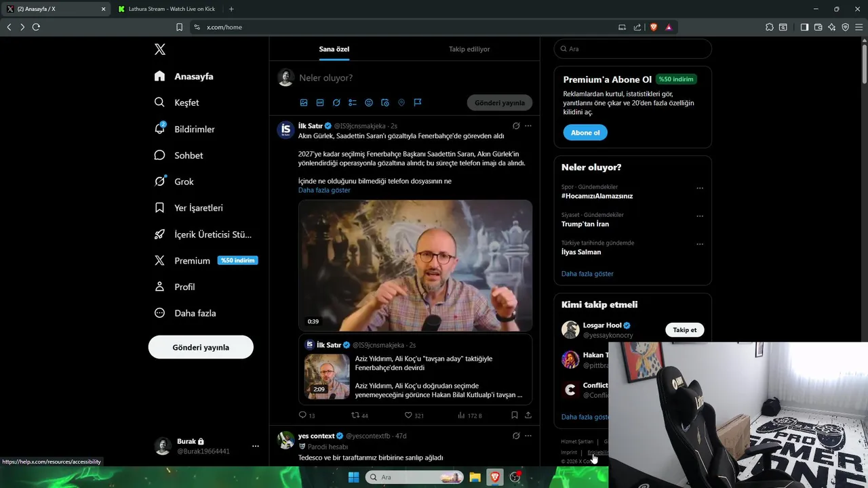Bookmark the İlk Satır post
Screen dimensions: 868x488
515,415
